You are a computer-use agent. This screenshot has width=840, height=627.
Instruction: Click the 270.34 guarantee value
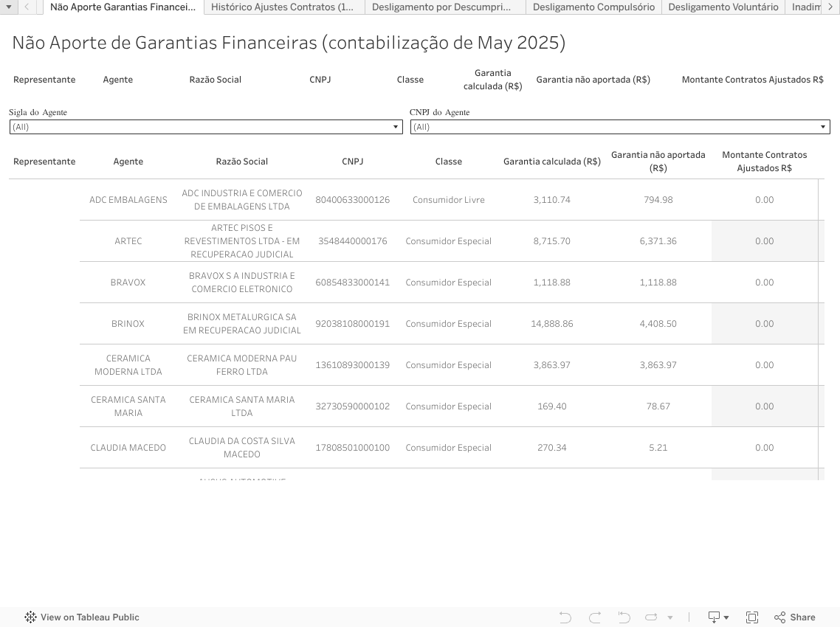552,448
